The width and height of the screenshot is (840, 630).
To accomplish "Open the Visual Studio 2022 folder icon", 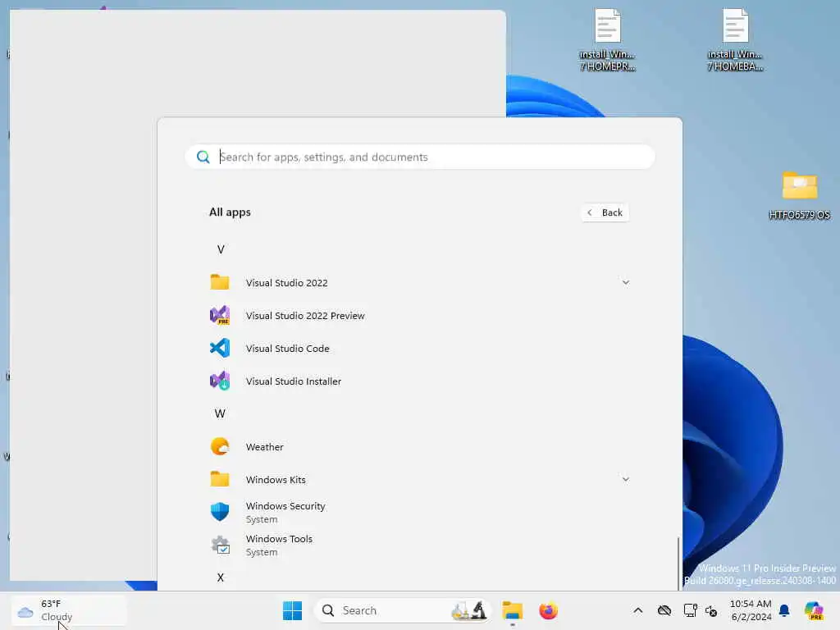I will (x=220, y=282).
